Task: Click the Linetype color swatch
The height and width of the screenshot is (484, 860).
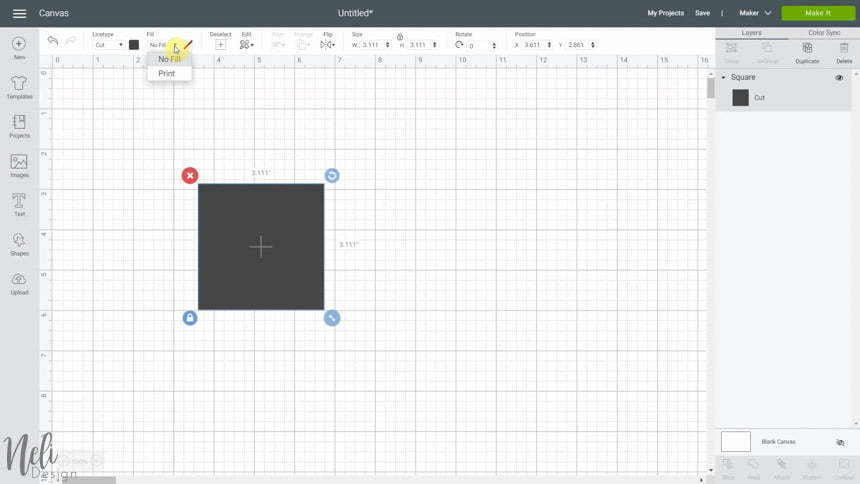Action: (134, 45)
